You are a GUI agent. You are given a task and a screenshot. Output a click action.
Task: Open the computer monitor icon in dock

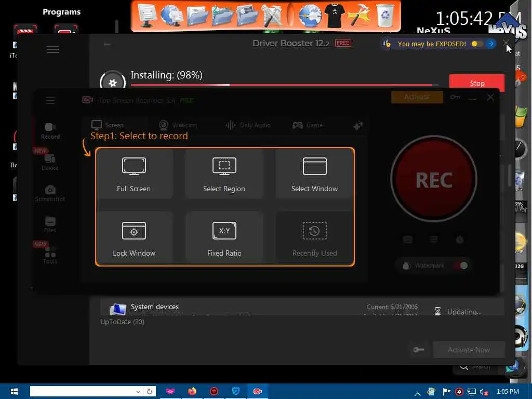[x=147, y=15]
